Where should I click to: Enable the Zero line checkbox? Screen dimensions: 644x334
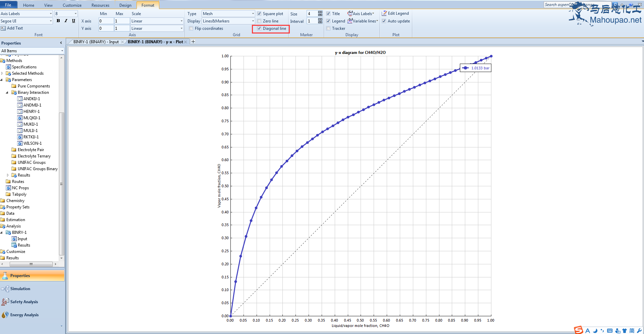[x=259, y=21]
